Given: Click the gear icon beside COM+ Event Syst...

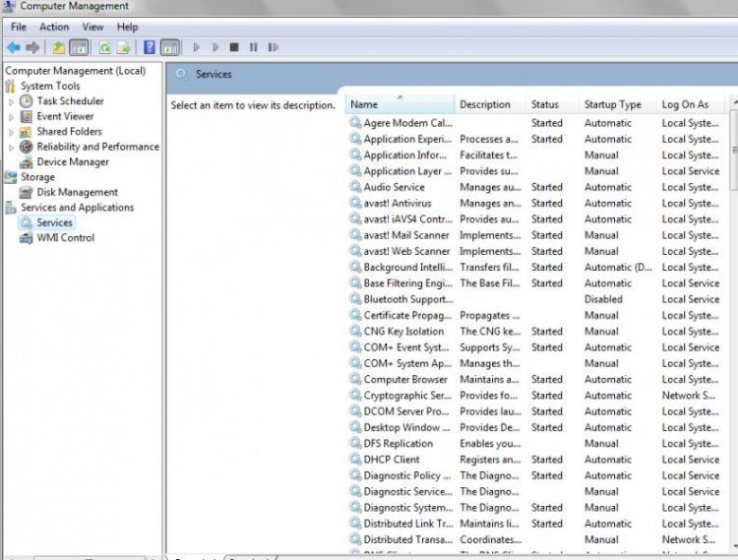Looking at the screenshot, I should (x=355, y=346).
